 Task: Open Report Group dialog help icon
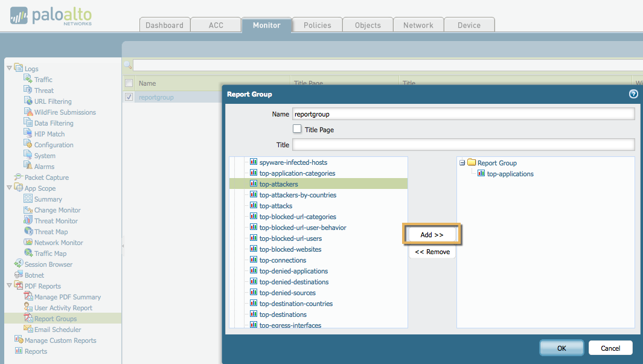633,94
